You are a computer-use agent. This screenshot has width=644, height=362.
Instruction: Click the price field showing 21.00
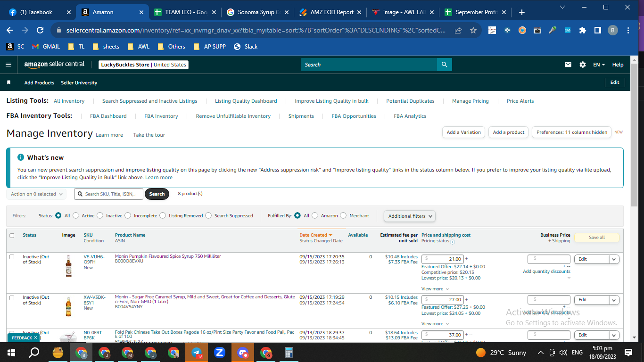tap(442, 259)
